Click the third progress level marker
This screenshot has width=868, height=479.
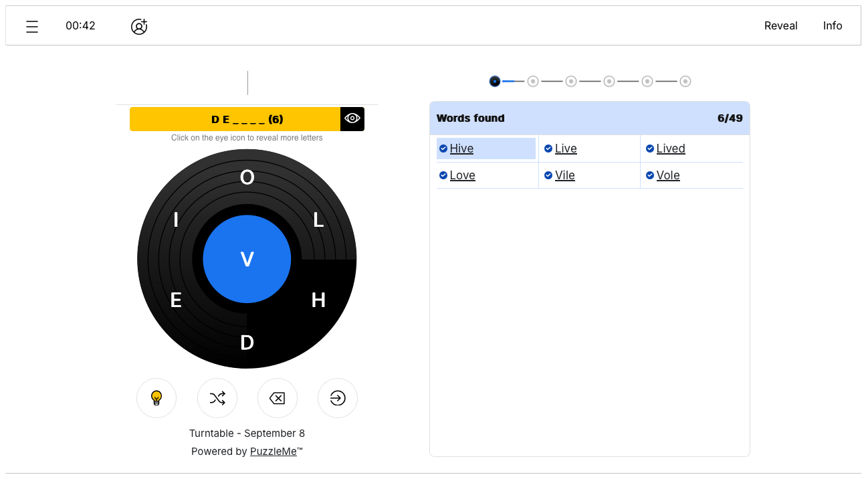(571, 82)
